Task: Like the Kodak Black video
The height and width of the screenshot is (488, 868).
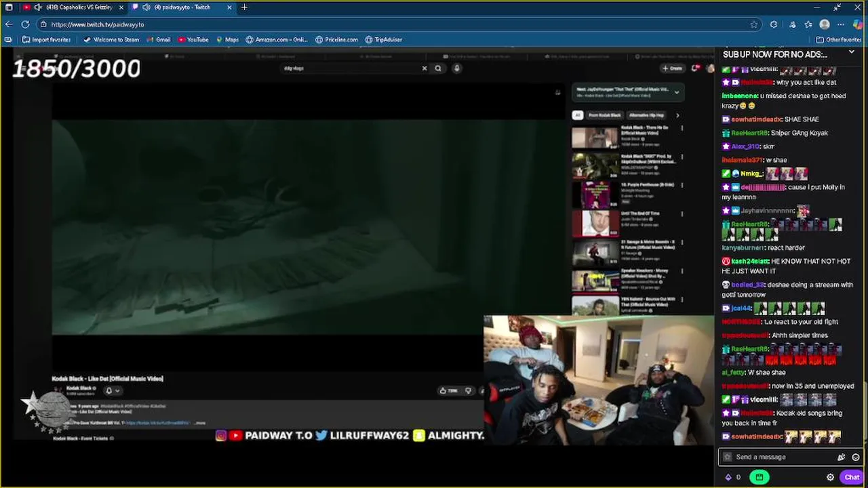Action: tap(448, 391)
